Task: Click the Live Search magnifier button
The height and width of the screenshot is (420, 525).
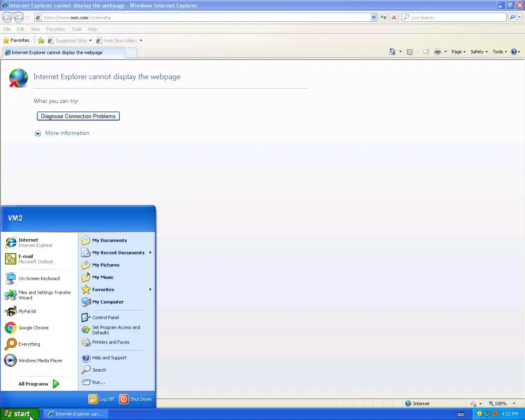Action: pos(512,17)
